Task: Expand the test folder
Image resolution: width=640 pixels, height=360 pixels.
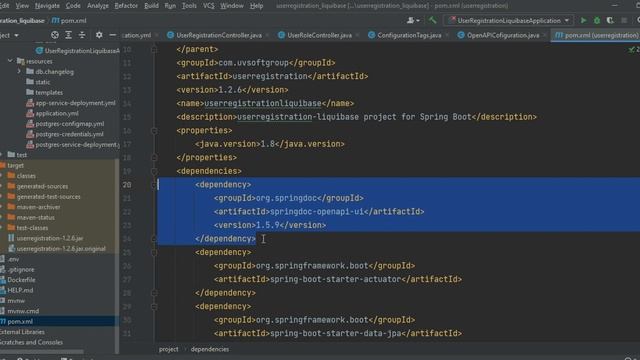Action: click(2, 155)
